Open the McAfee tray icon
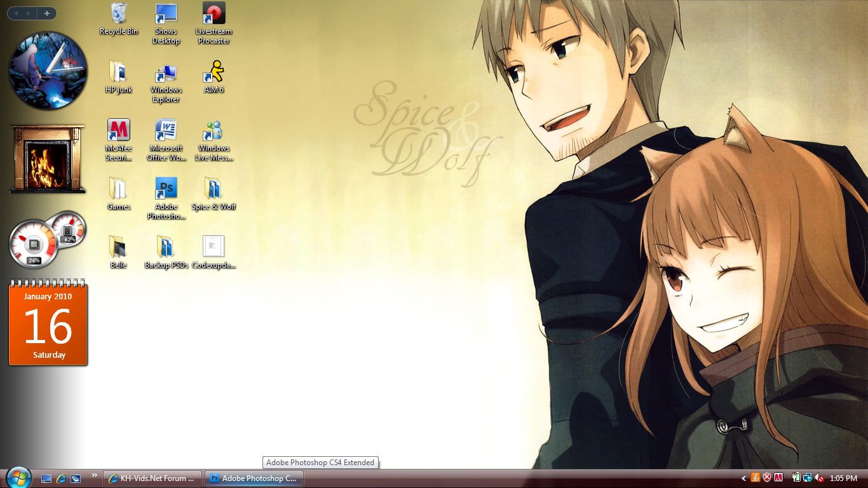The image size is (868, 488). (778, 478)
